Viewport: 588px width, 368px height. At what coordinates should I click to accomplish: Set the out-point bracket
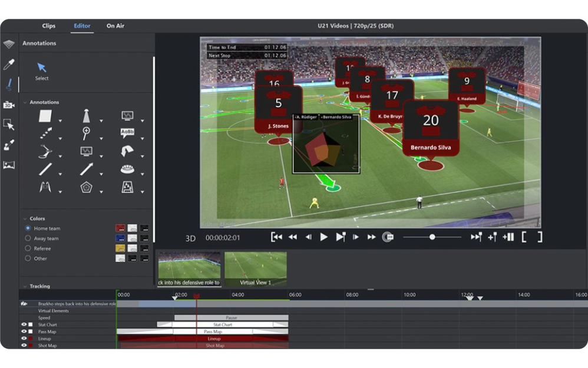point(540,237)
